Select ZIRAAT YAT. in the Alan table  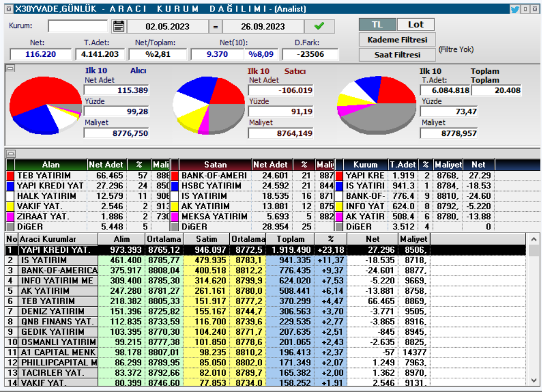[x=88, y=216]
